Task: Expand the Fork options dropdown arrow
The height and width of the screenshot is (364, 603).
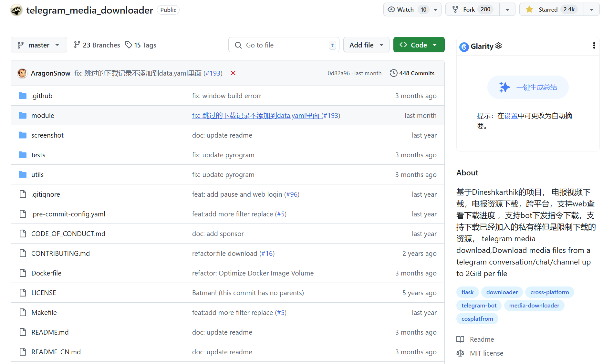Action: pos(507,10)
